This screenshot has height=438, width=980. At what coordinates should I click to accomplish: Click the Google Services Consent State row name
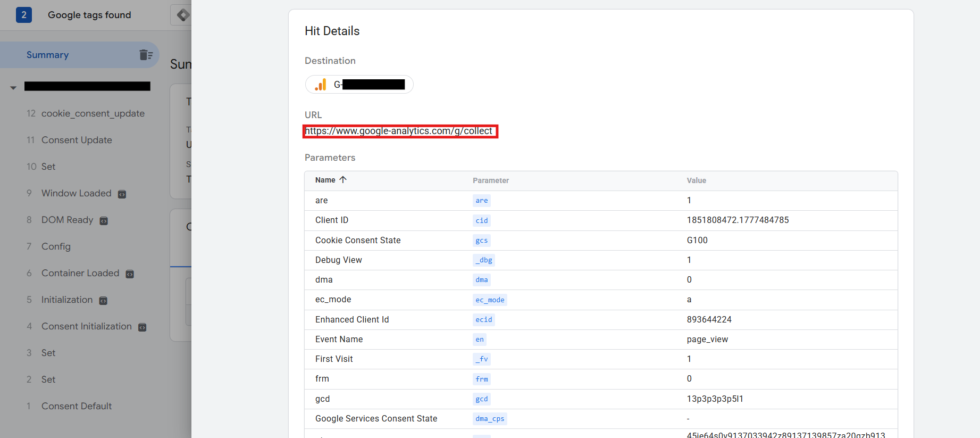pos(376,419)
